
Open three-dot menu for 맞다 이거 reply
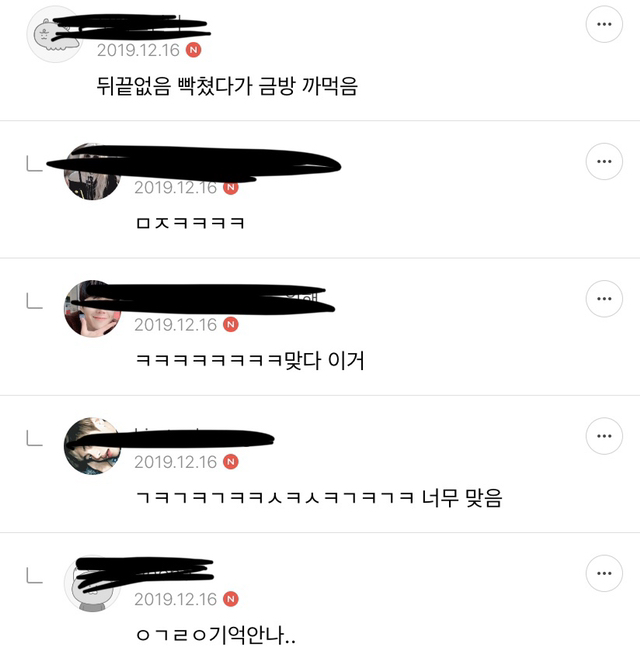pos(604,299)
